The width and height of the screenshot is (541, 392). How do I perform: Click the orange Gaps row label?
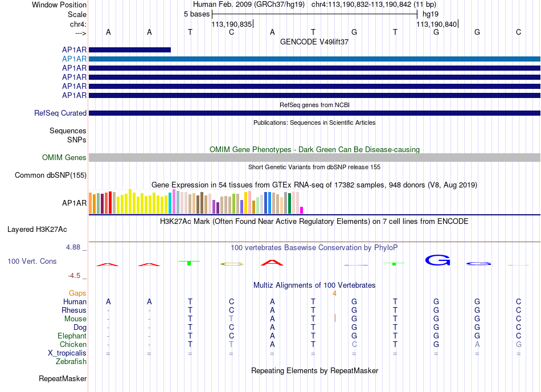(x=77, y=293)
